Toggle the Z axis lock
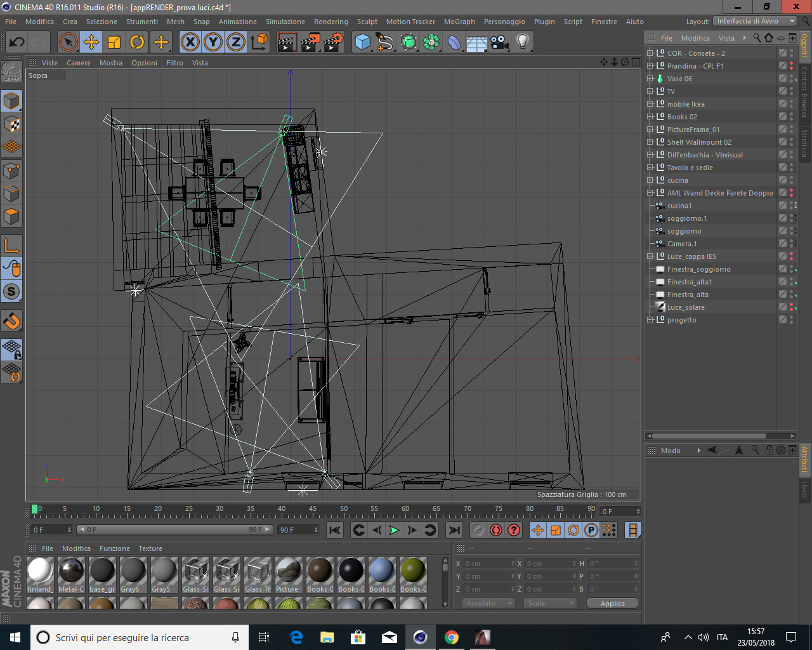Viewport: 812px width, 650px height. coord(235,43)
